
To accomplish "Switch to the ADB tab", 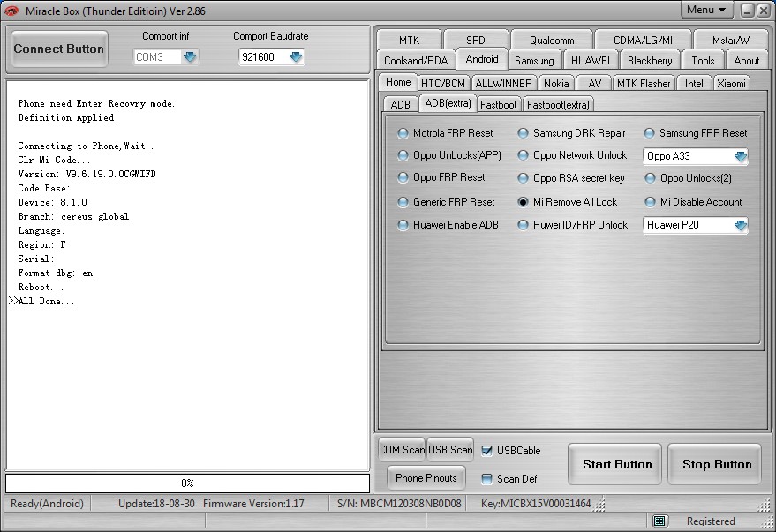I will tap(401, 104).
